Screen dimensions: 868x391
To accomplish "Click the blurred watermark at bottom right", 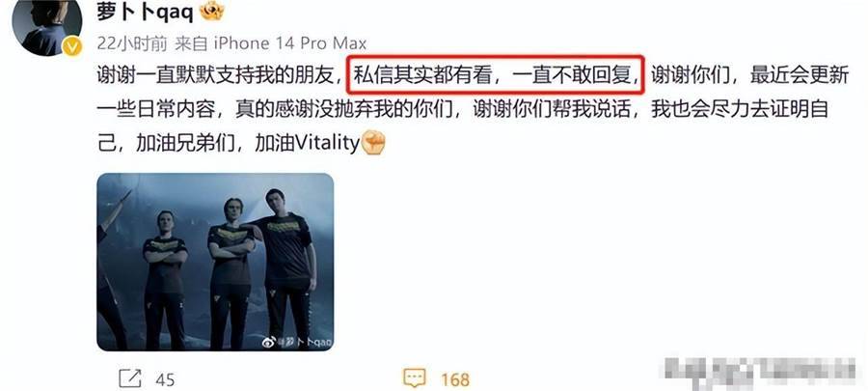I will tap(760, 372).
